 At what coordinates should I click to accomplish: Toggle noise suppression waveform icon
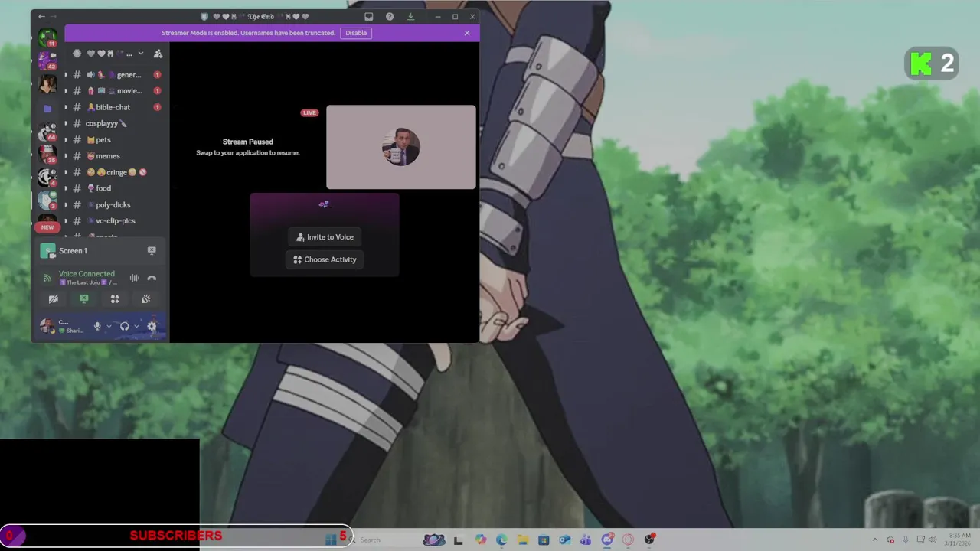(134, 278)
